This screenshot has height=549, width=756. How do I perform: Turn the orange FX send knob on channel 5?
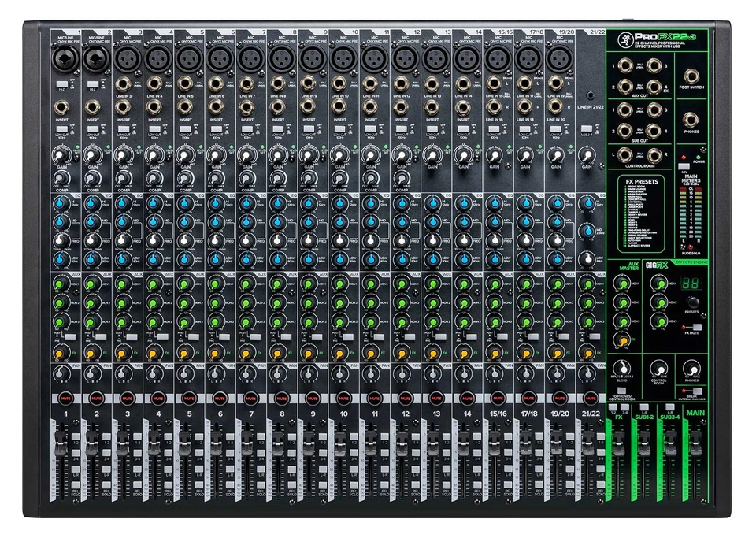point(185,352)
